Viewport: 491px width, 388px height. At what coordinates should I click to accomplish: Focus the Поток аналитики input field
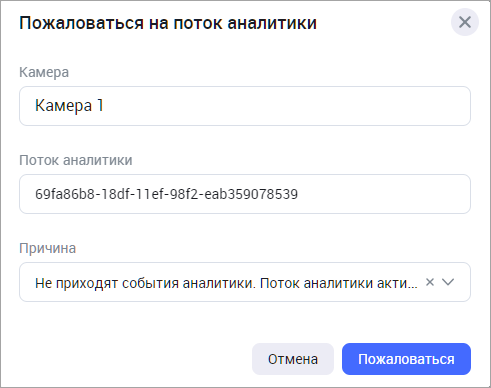pos(245,194)
